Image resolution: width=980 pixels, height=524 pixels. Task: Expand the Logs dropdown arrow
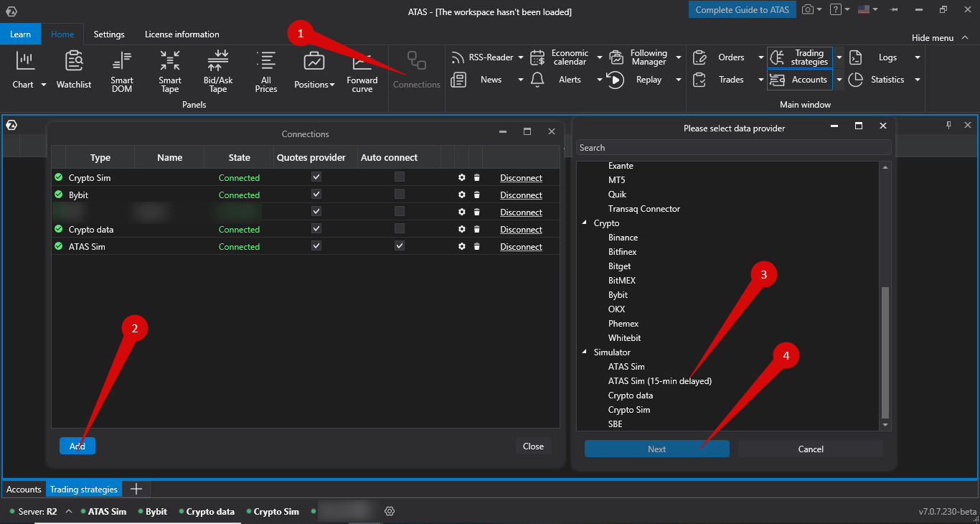(x=918, y=57)
